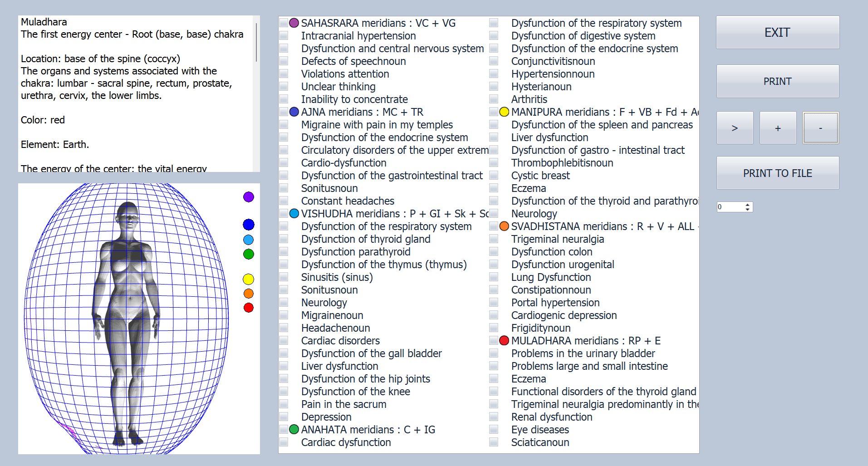Image resolution: width=868 pixels, height=466 pixels.
Task: Click the orange Svadhistana chakra list icon
Action: [504, 226]
